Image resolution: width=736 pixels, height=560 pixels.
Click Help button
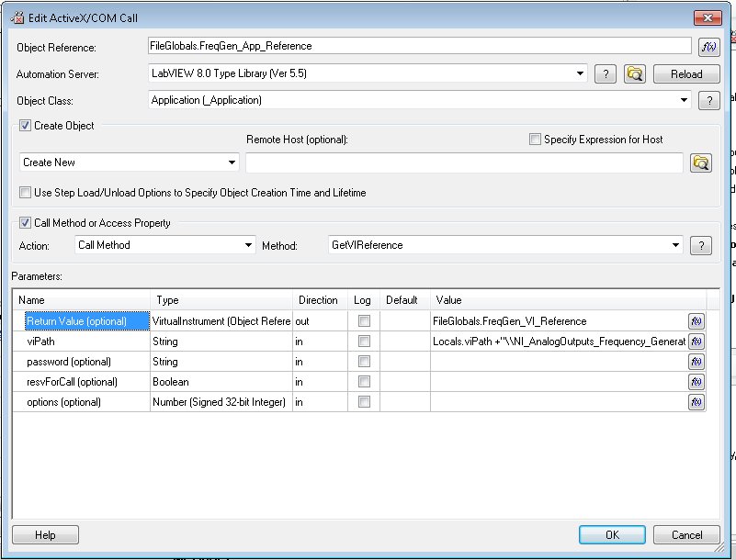[x=45, y=534]
